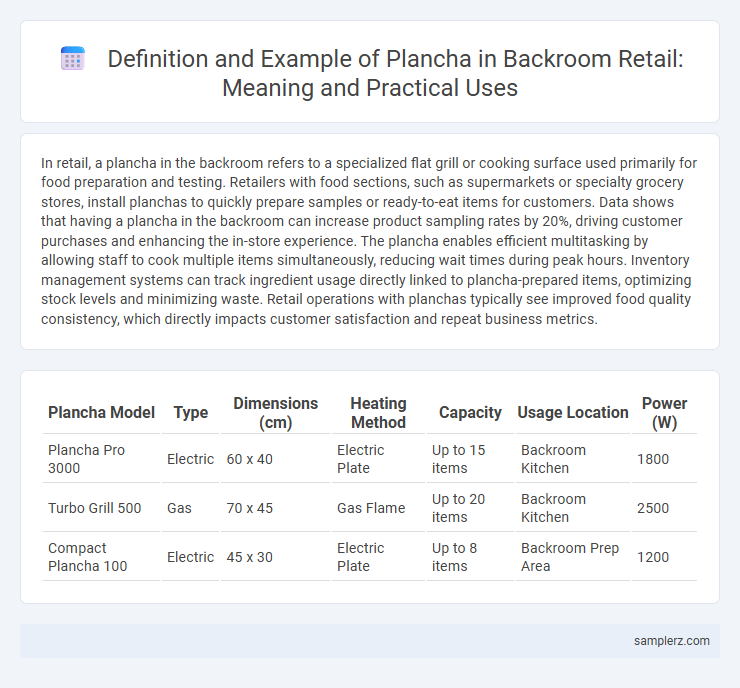Click the Turbo Grill 500 cell
This screenshot has width=740, height=688.
click(x=101, y=508)
